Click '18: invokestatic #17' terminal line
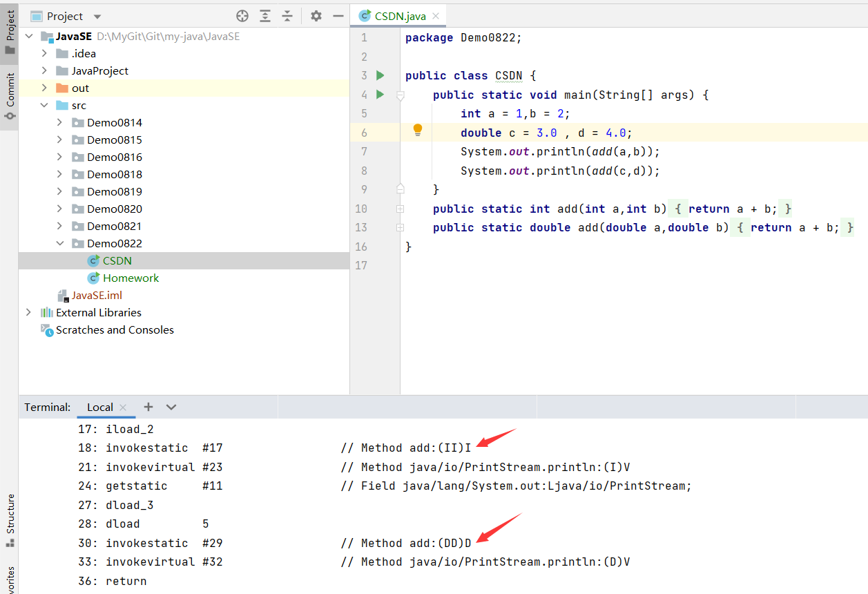 tap(151, 448)
